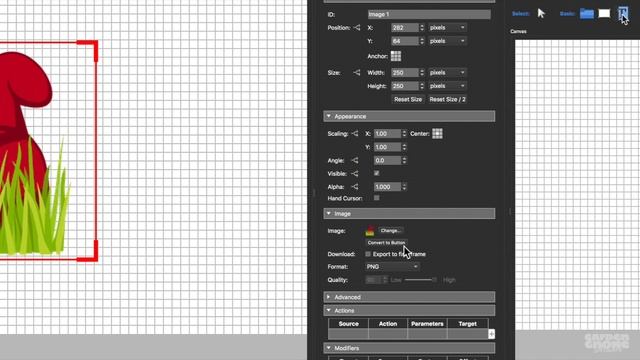Click the Alpha stepper arrows

coord(404,187)
